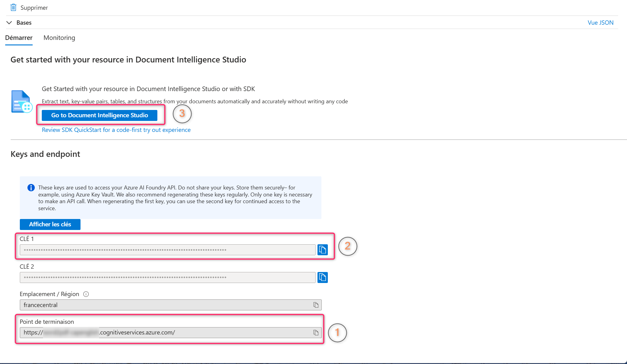The image size is (627, 364).
Task: Copy the francecentral region value icon
Action: (x=316, y=305)
